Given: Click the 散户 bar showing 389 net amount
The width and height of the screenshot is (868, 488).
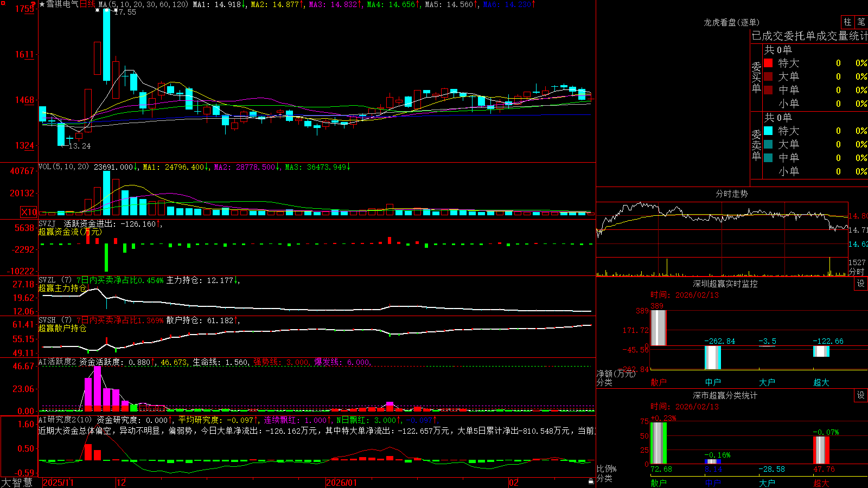Looking at the screenshot, I should point(659,328).
